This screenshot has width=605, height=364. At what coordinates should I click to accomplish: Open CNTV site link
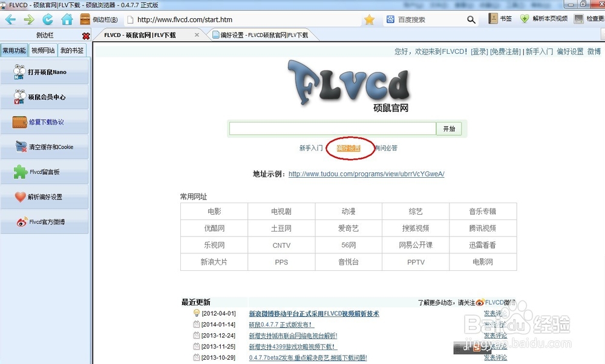[x=281, y=245]
